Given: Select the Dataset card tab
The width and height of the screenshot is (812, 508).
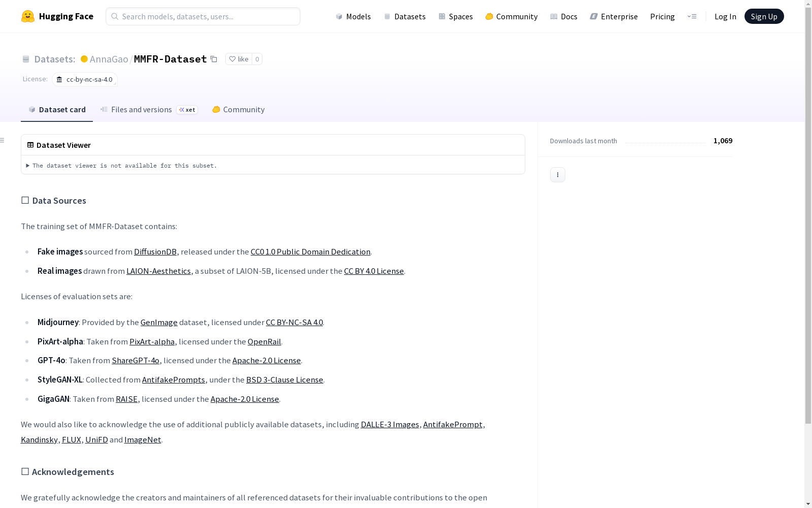Looking at the screenshot, I should pyautogui.click(x=57, y=110).
